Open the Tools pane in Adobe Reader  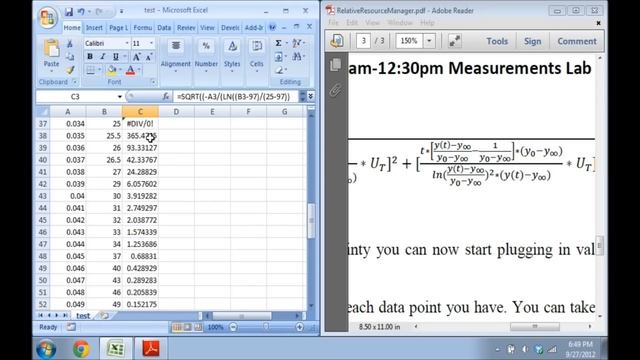[x=497, y=41]
